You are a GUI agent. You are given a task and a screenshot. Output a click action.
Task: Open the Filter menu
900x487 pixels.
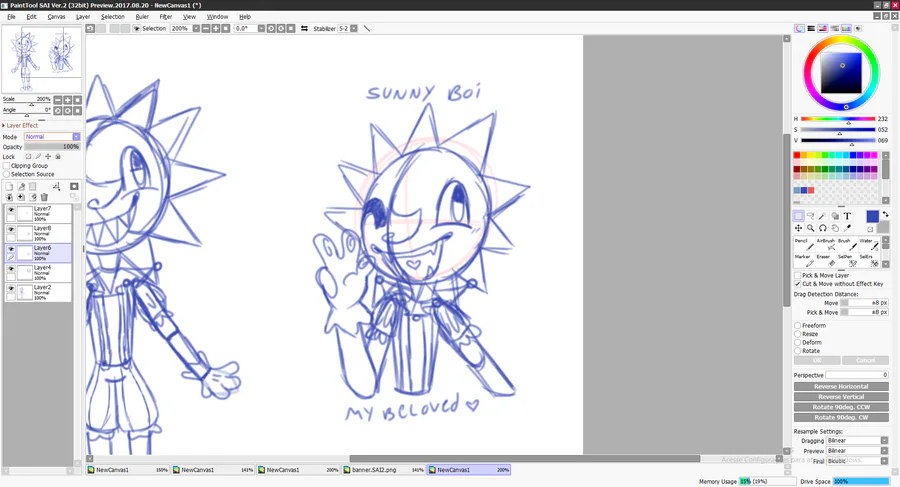click(x=166, y=17)
